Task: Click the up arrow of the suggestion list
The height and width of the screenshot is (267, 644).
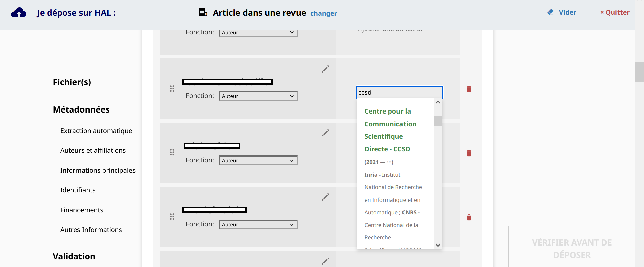Action: pyautogui.click(x=438, y=102)
